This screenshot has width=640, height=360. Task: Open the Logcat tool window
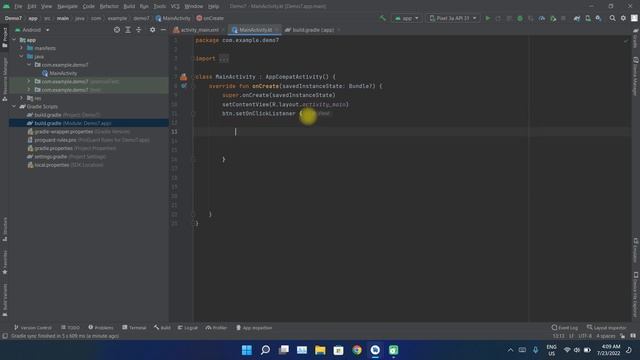188,327
